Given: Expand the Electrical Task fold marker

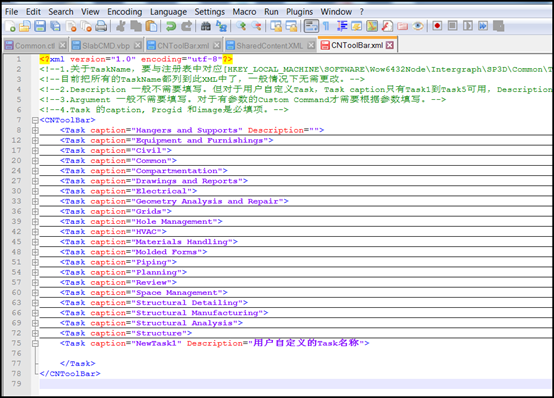Looking at the screenshot, I should pos(35,191).
